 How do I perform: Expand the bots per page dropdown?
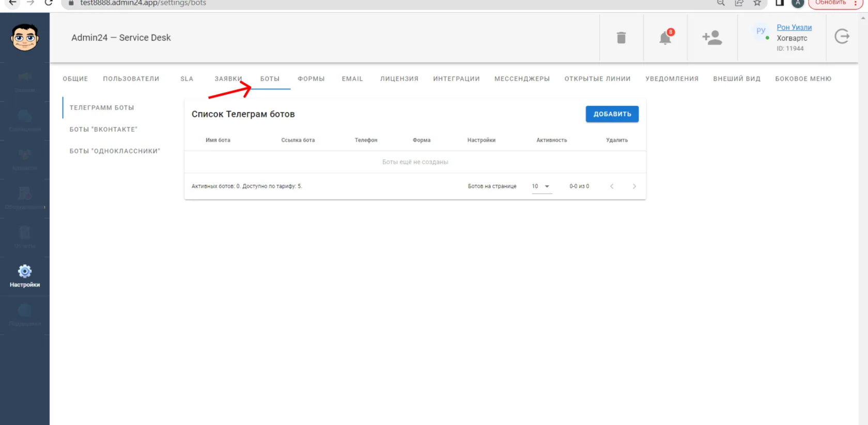point(541,186)
